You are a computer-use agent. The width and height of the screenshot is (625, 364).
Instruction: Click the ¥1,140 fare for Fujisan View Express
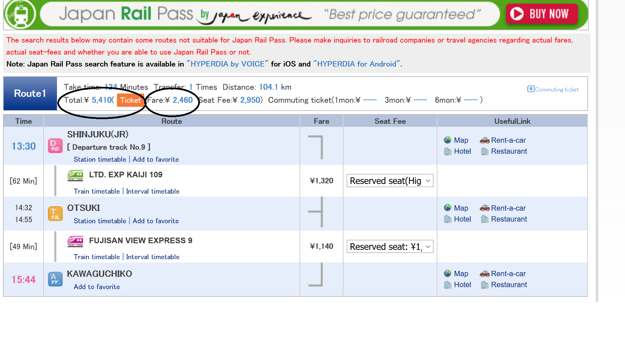321,246
